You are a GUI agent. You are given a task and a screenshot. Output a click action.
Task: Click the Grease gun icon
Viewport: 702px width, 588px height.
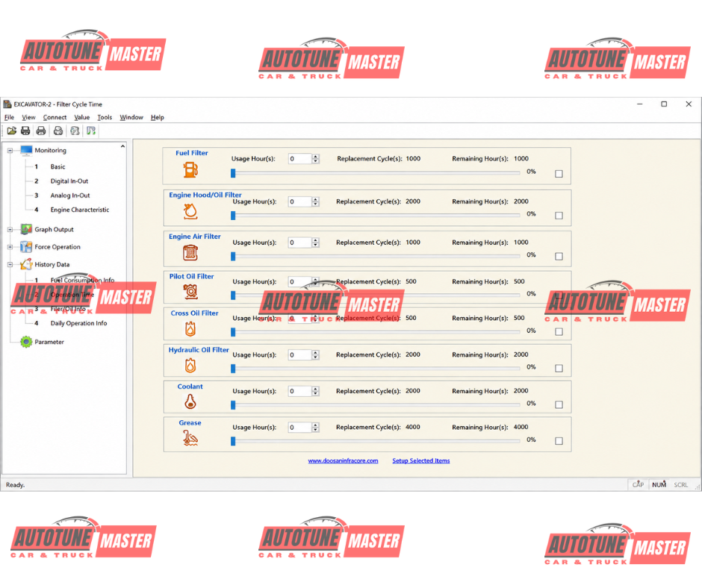click(190, 438)
